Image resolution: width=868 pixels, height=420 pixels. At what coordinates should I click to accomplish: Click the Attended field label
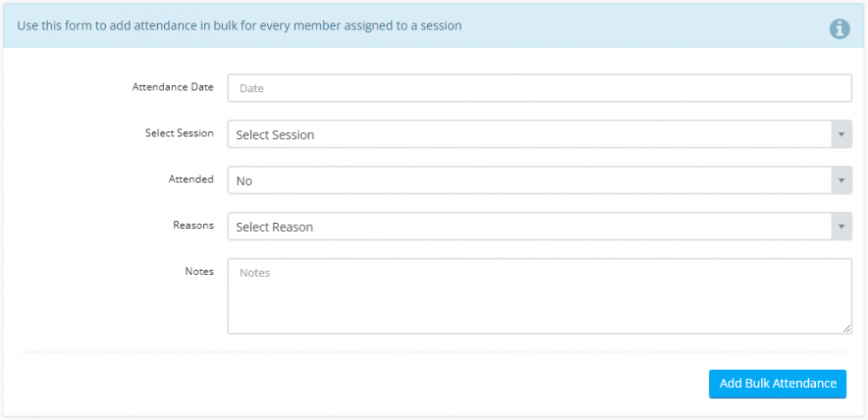click(x=191, y=179)
